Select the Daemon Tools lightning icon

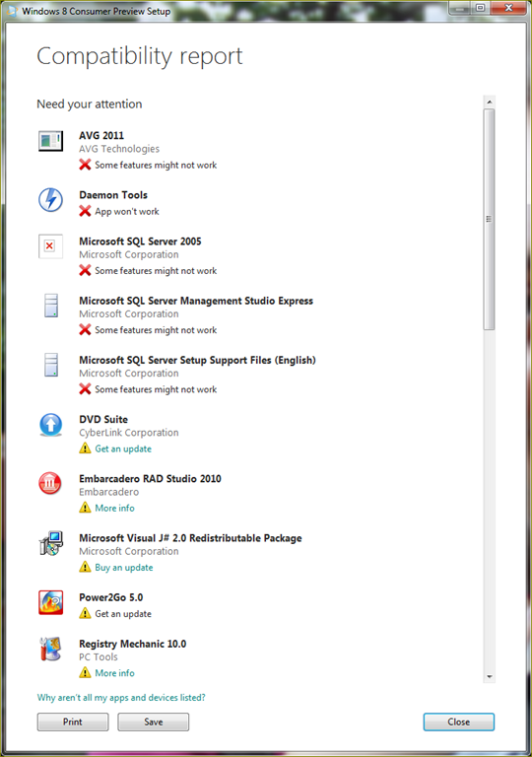(50, 199)
